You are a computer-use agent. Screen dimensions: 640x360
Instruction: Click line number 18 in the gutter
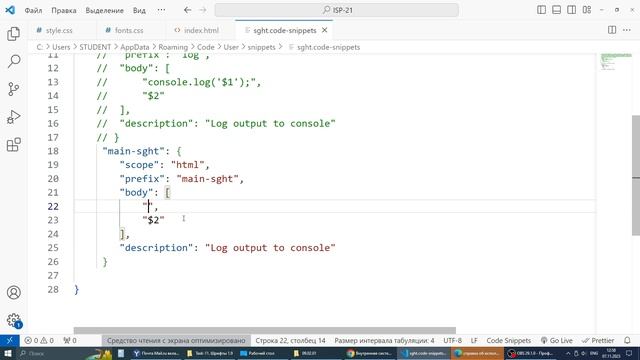coord(53,151)
